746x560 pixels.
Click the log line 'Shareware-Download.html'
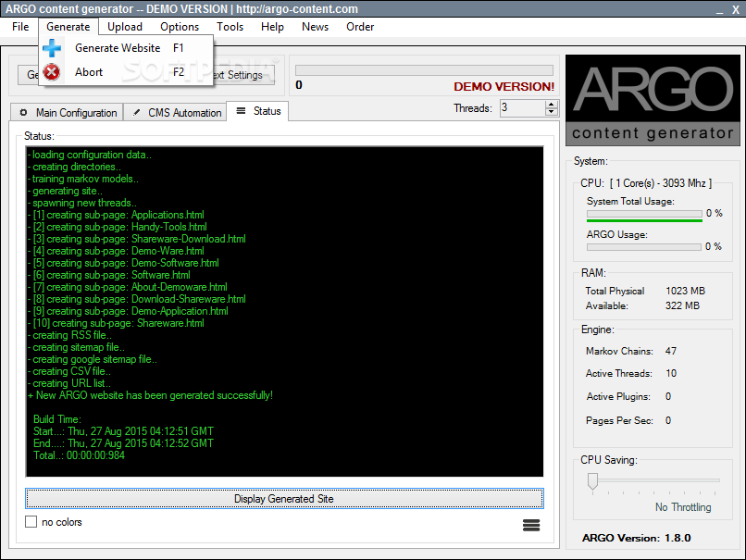[x=137, y=239]
